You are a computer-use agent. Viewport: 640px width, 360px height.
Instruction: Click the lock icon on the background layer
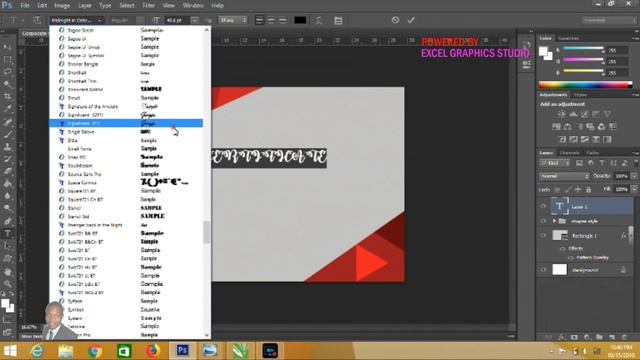tap(623, 270)
